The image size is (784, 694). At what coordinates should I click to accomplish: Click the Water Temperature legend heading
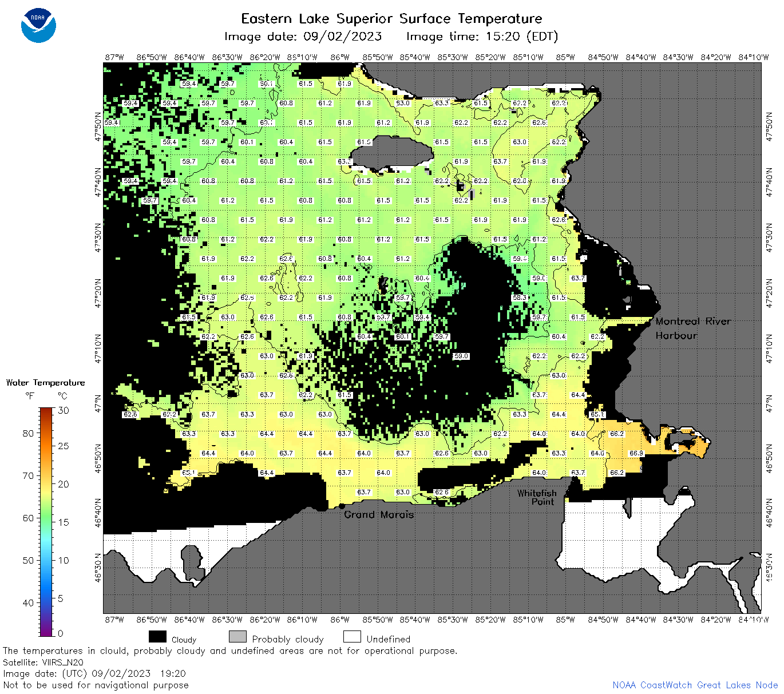[x=45, y=382]
